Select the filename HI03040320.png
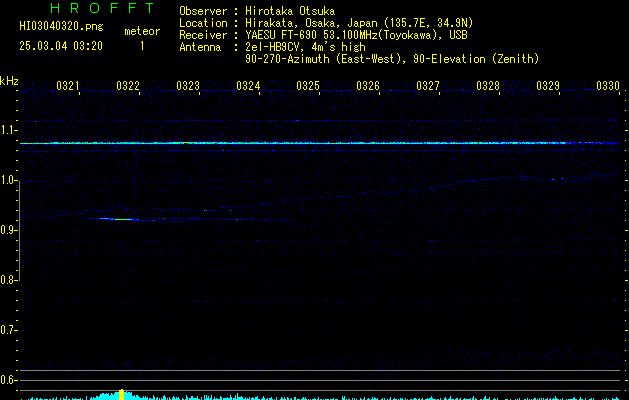This screenshot has width=629, height=400. tap(61, 26)
